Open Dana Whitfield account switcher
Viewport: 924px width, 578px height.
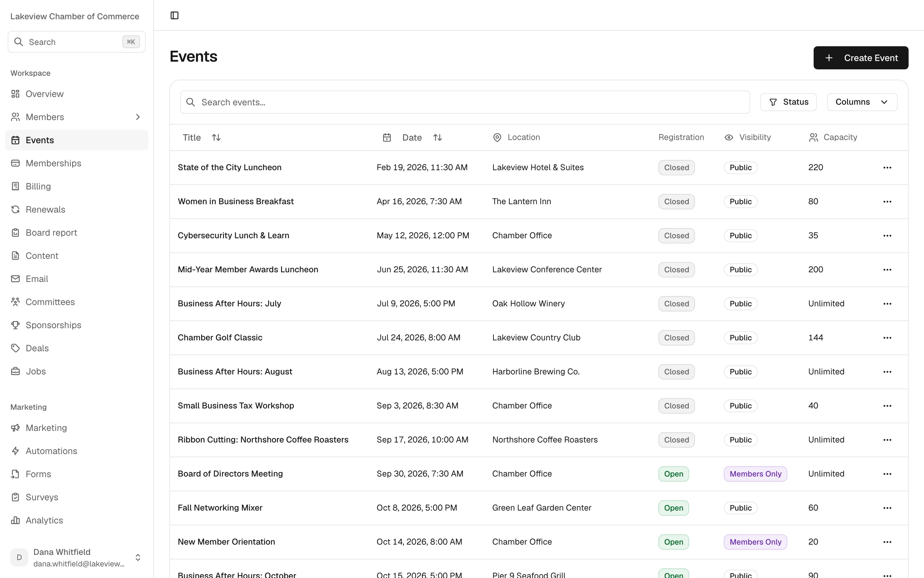[x=76, y=557]
